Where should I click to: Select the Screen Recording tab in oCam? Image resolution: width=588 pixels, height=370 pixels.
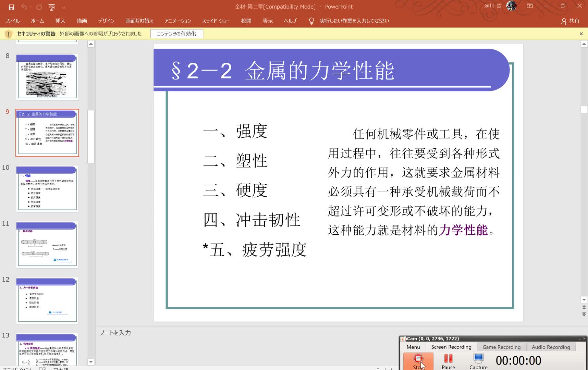pyautogui.click(x=451, y=347)
